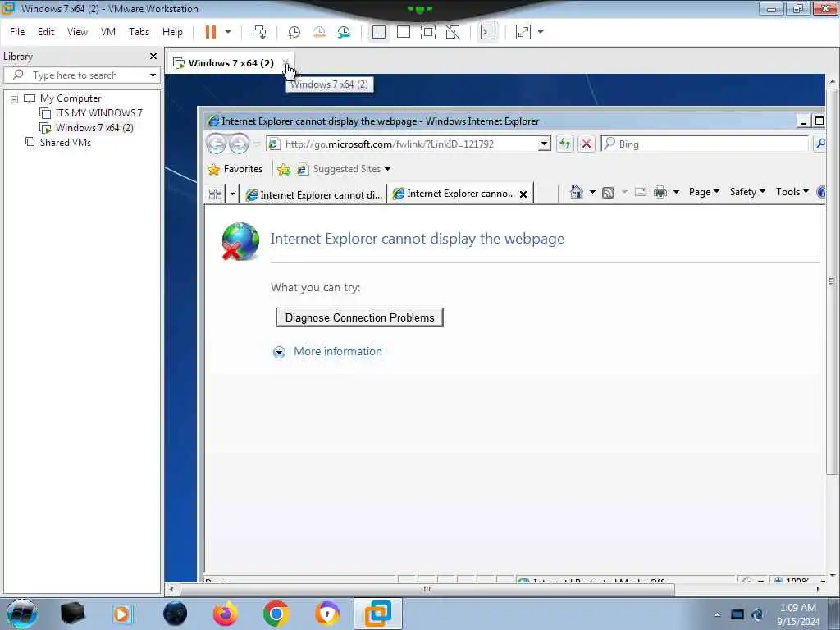Screen dimensions: 840x630
Task: Open the Print dropdown arrow
Action: pos(676,192)
